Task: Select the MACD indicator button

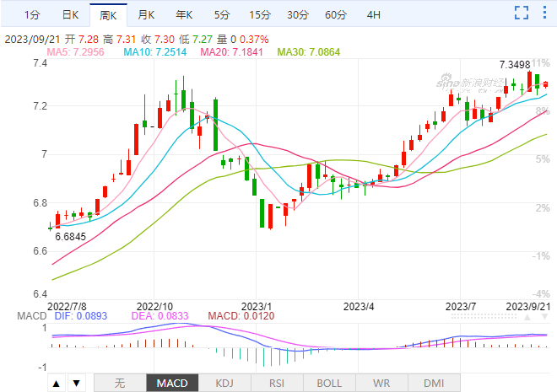Action: (172, 383)
